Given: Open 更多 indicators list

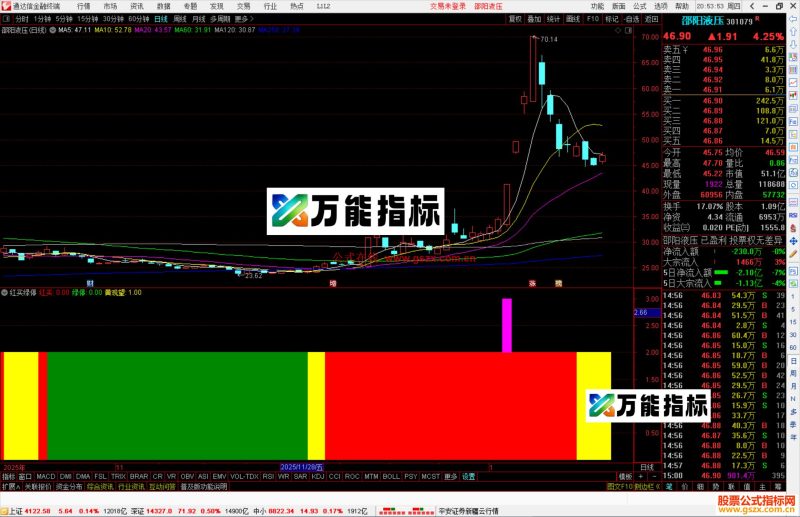Looking at the screenshot, I should (451, 476).
